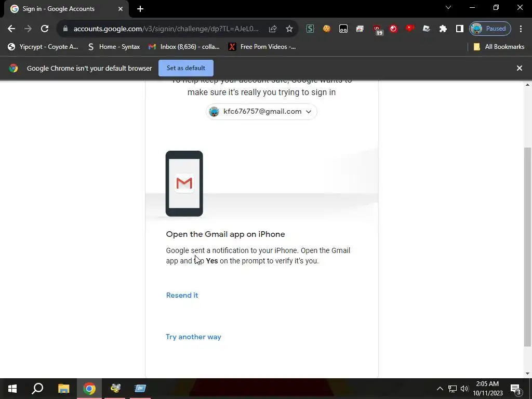Share this page icon in address bar
Viewport: 532px width, 399px height.
[273, 29]
